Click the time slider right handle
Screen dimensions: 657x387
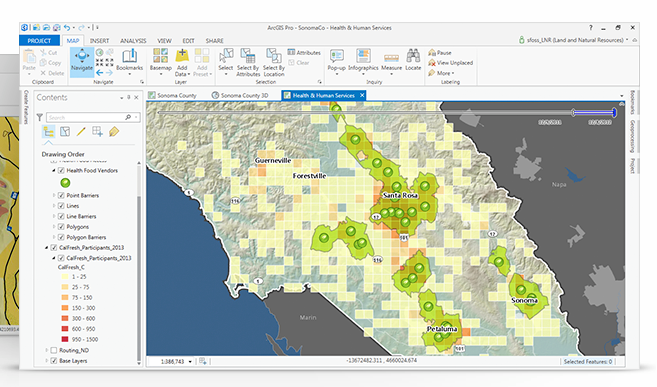(x=614, y=112)
